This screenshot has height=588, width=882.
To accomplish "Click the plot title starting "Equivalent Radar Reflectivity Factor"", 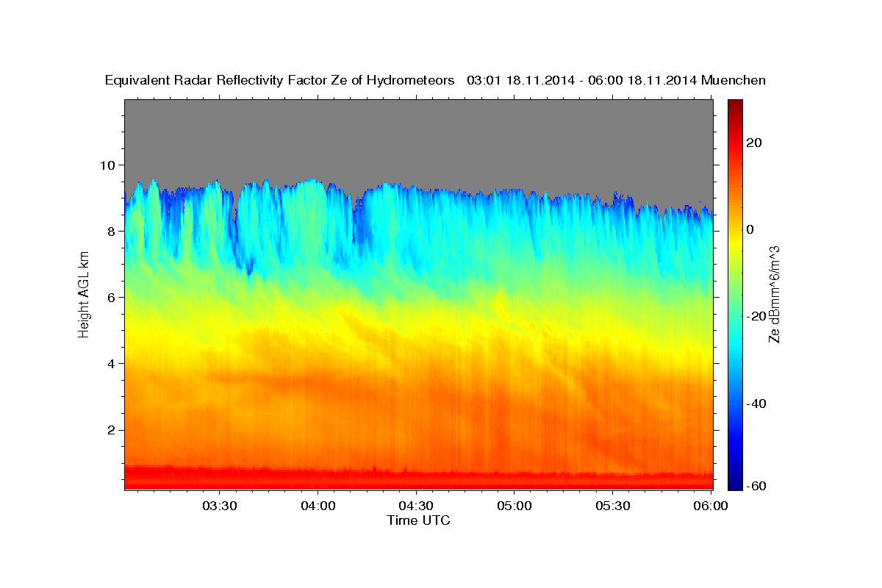I will point(436,80).
